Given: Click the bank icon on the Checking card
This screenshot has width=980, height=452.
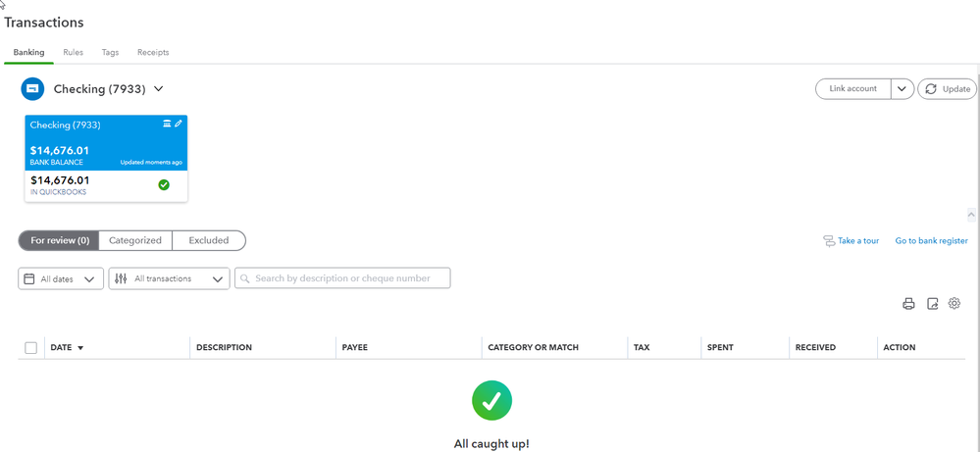Looking at the screenshot, I should [167, 124].
